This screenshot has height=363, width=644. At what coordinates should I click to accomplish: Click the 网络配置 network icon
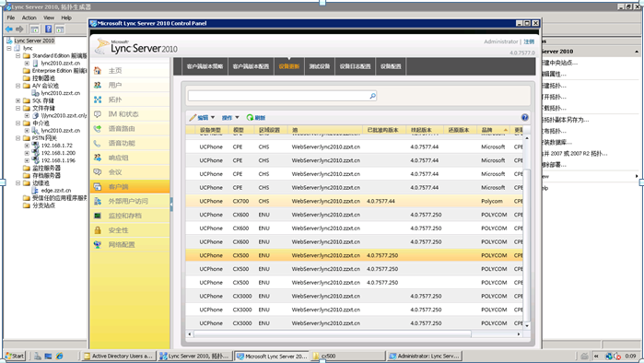[x=98, y=245]
